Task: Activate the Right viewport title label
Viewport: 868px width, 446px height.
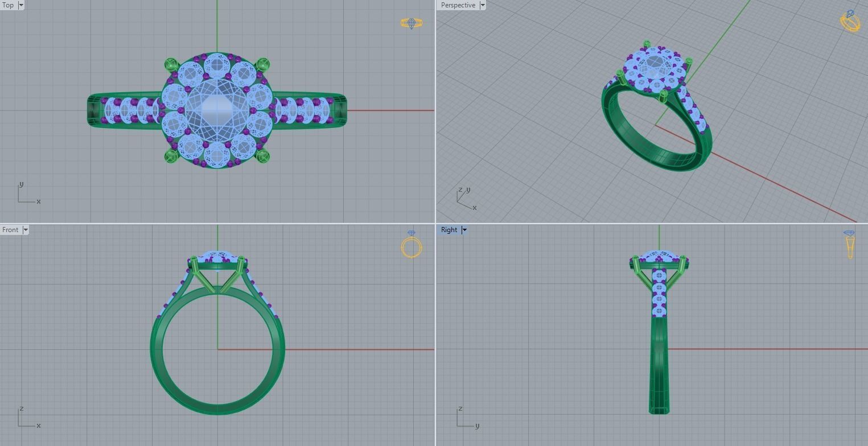Action: coord(449,230)
